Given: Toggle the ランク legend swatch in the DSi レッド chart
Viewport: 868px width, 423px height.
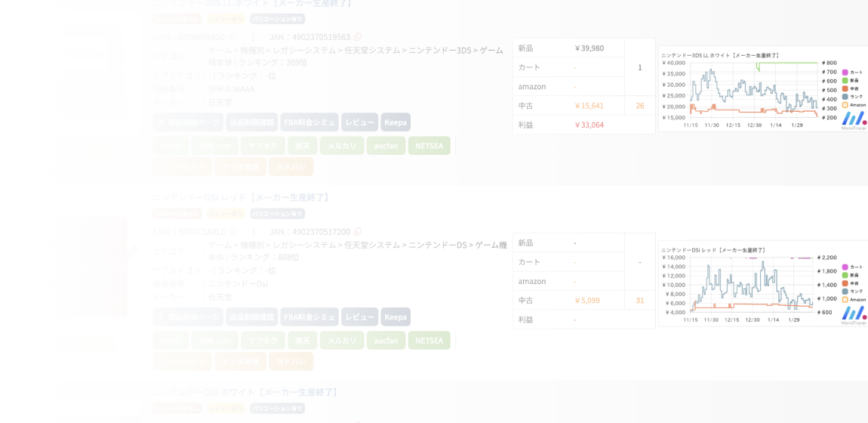Looking at the screenshot, I should tap(845, 290).
